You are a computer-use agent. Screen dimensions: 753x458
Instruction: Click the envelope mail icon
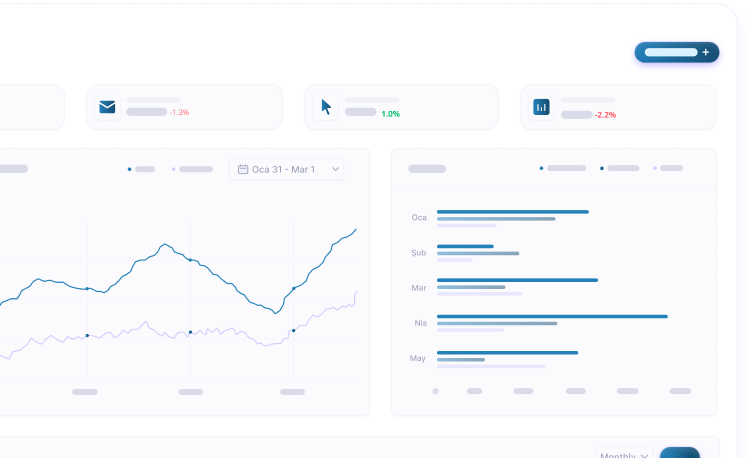(x=107, y=107)
